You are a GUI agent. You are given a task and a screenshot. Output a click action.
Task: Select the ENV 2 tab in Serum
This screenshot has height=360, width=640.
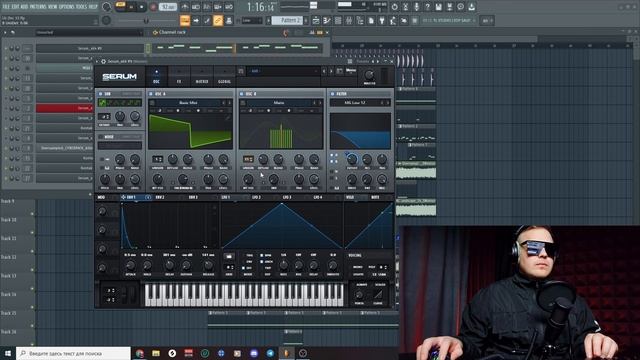[x=160, y=198]
